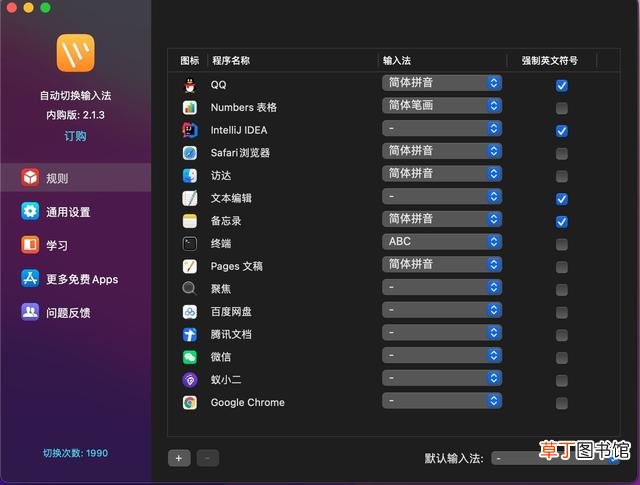Open 备忘录 input method dropdown
640x485 pixels.
pyautogui.click(x=442, y=219)
